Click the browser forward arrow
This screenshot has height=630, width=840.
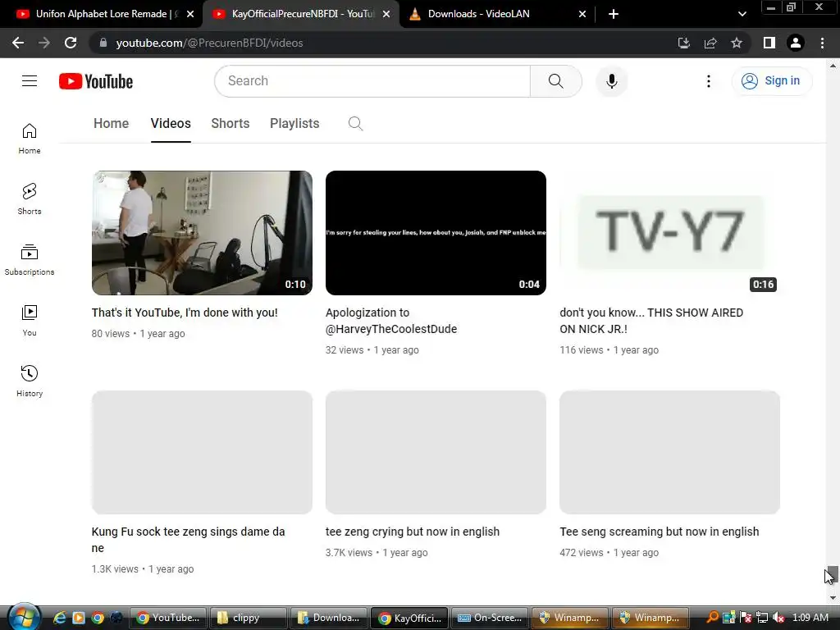[x=44, y=43]
